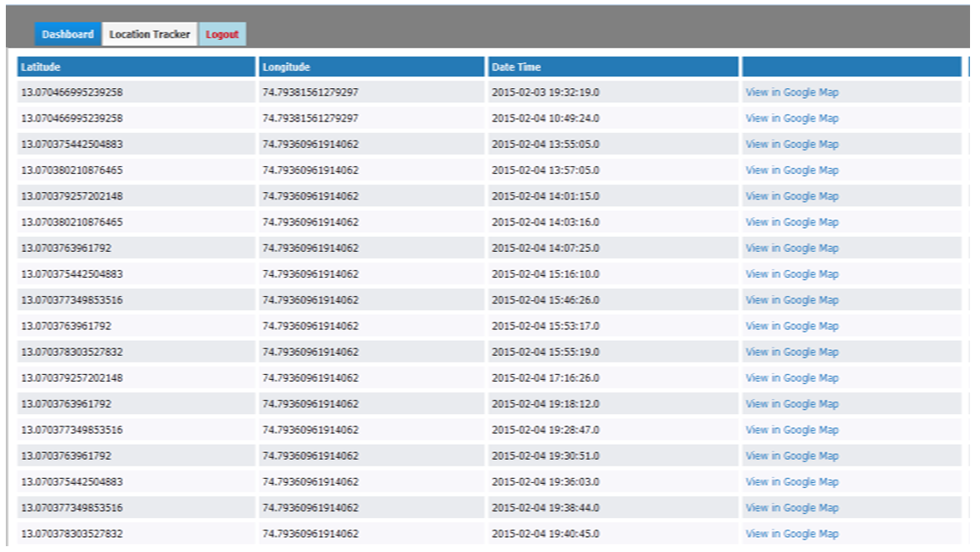
Task: View in Google Map for 15:16:10.0 row
Action: [792, 274]
